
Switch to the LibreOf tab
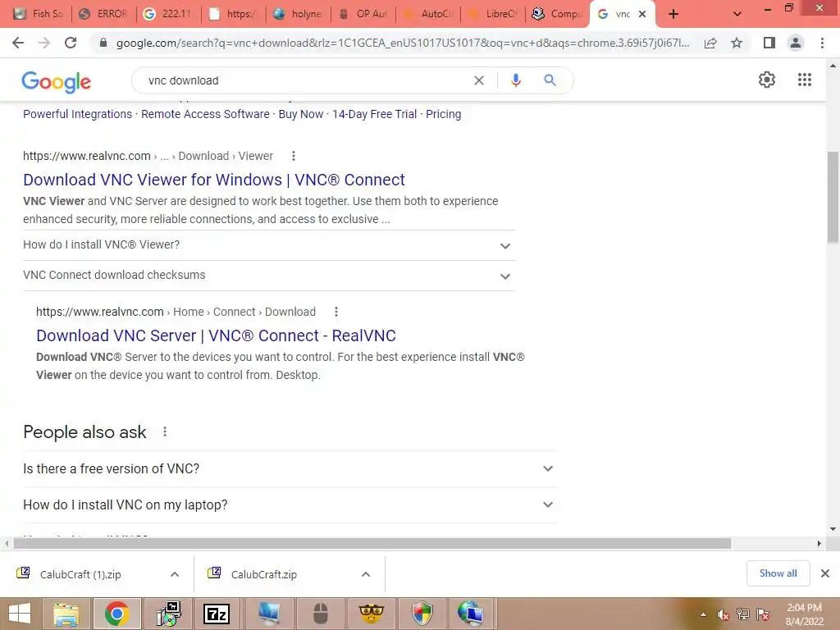tap(492, 14)
